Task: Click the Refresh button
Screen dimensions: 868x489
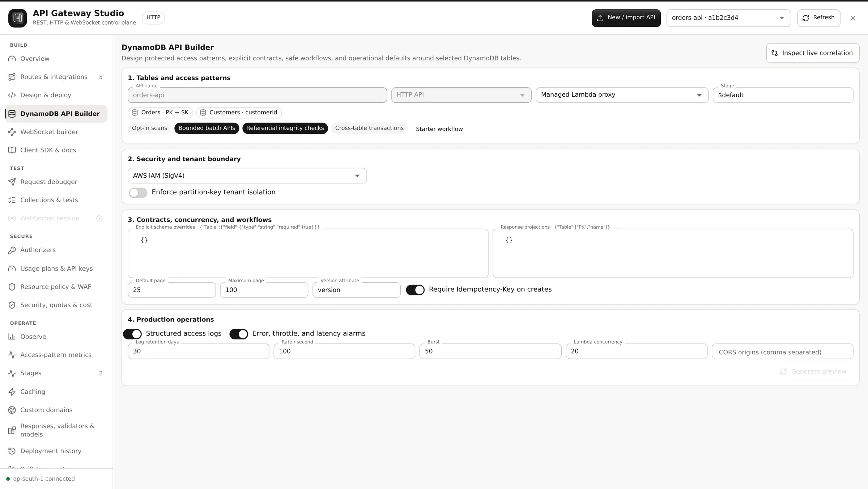Action: [x=818, y=18]
